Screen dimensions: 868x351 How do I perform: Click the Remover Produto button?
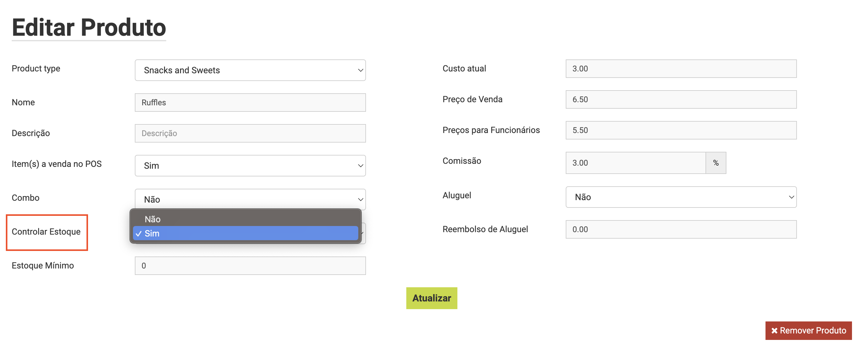point(808,330)
